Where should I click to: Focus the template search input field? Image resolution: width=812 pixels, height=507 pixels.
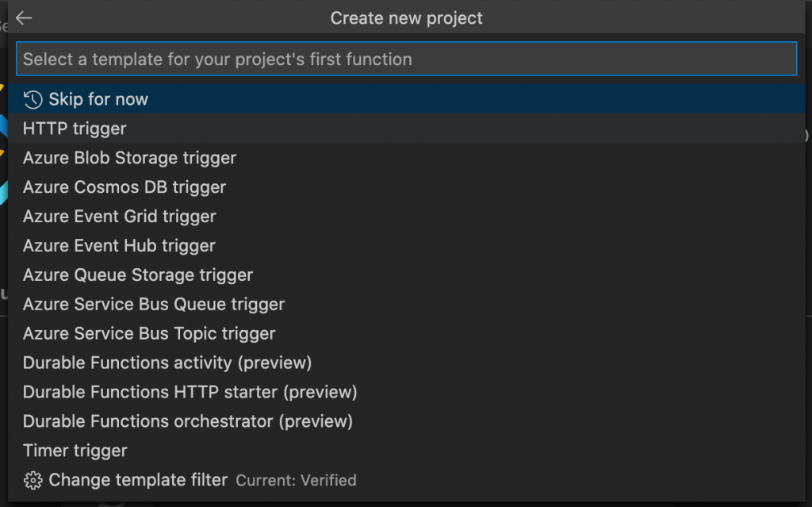click(x=406, y=59)
